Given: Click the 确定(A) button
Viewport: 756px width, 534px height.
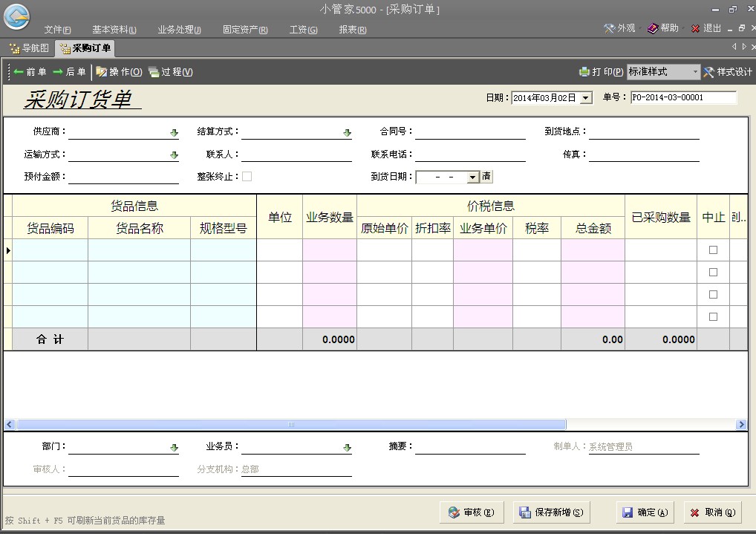Looking at the screenshot, I should point(645,512).
